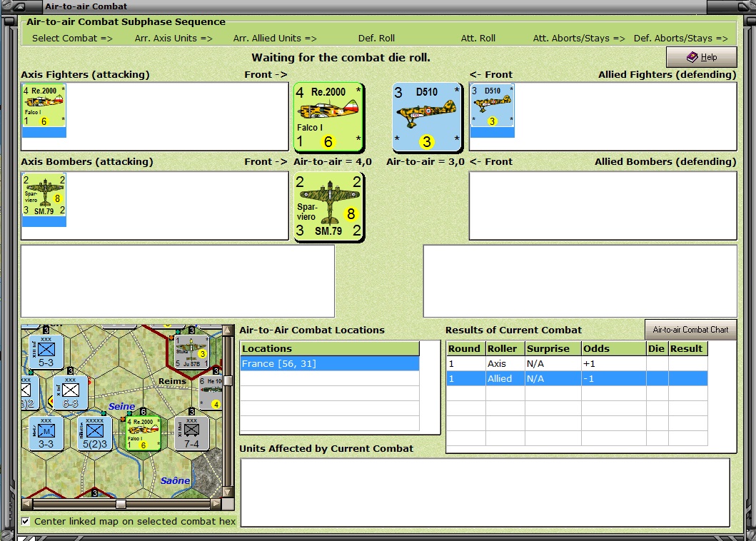
Task: Open the Help button
Action: (702, 57)
